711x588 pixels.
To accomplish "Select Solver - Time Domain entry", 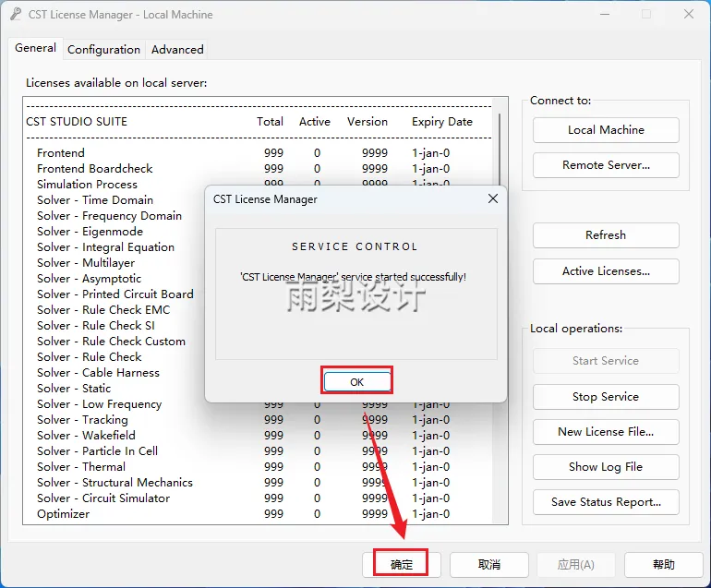I will pos(95,200).
